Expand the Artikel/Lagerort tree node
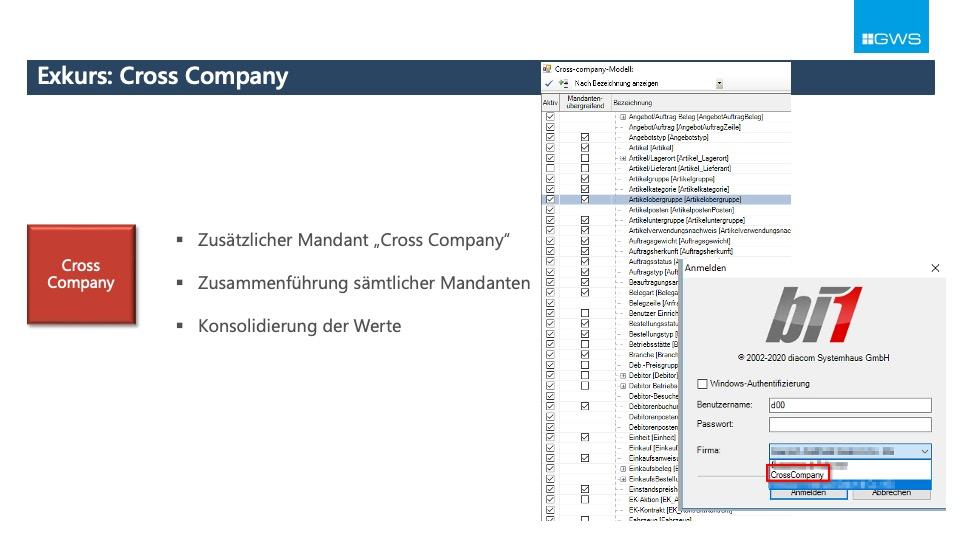The image size is (960, 540). [x=623, y=158]
